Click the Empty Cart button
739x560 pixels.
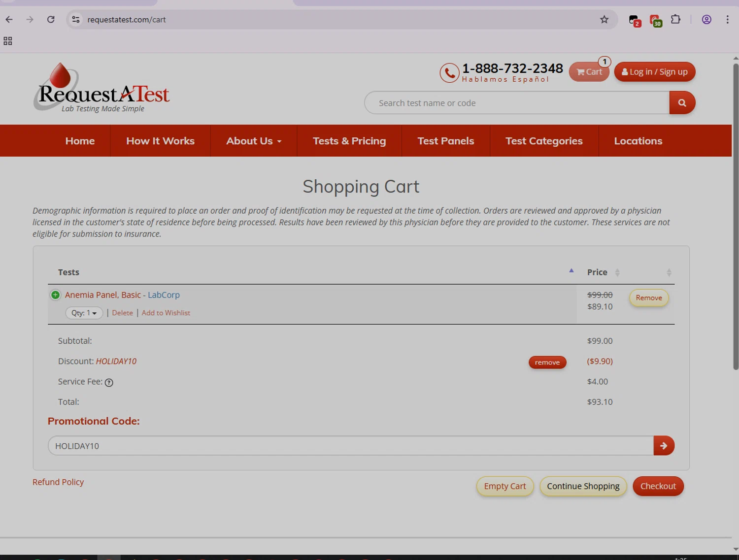505,486
